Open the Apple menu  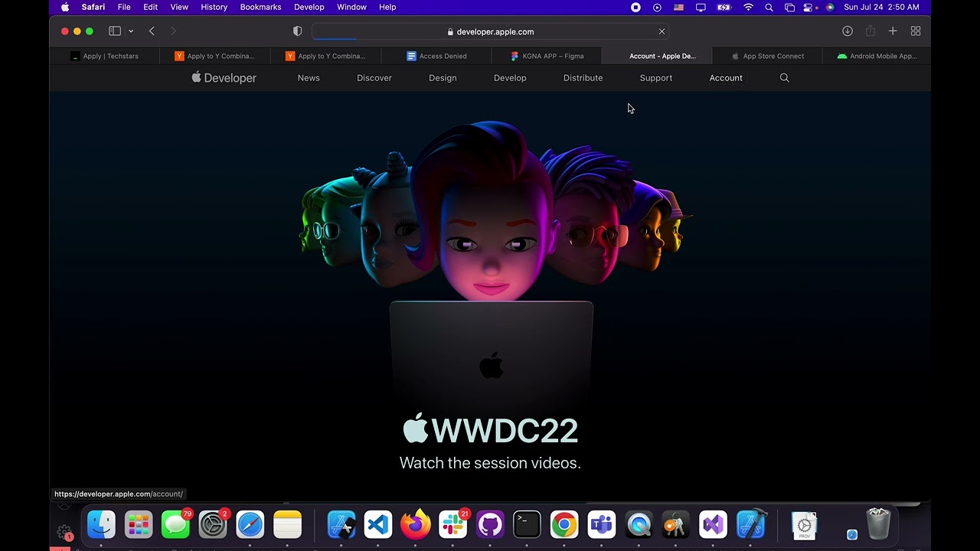point(65,7)
